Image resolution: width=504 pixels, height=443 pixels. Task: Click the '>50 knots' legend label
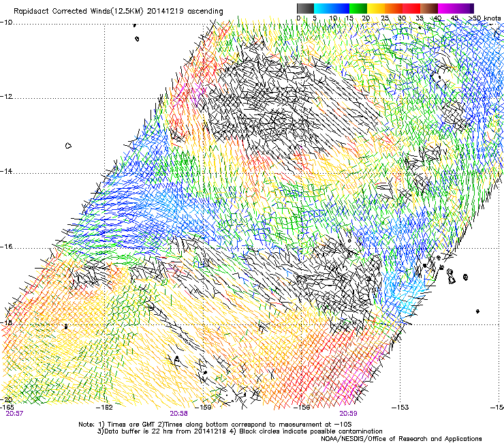[484, 18]
